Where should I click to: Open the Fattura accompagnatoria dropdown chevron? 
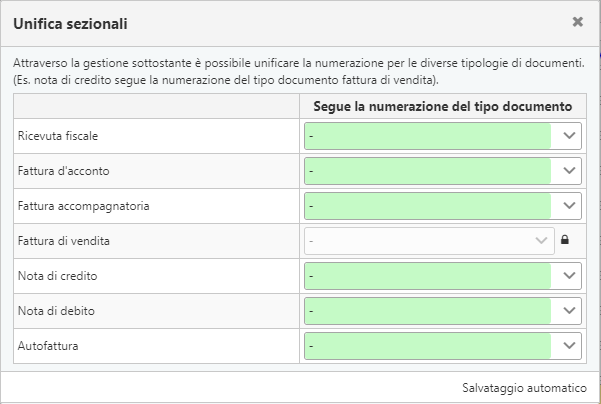(x=569, y=206)
